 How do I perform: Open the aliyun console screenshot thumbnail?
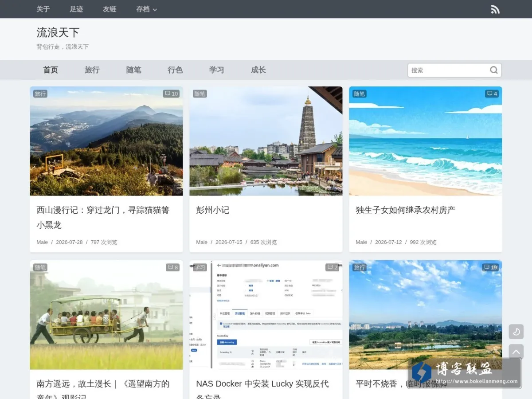266,315
